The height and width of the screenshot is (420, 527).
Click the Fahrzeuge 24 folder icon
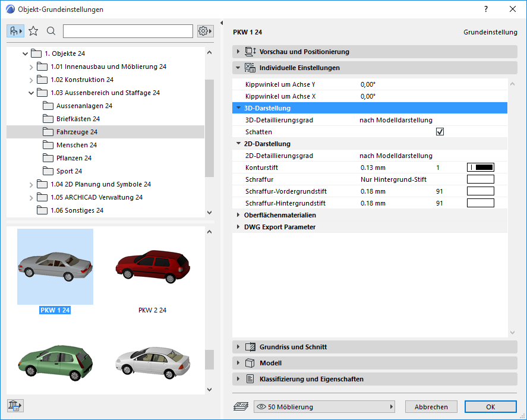click(x=48, y=132)
